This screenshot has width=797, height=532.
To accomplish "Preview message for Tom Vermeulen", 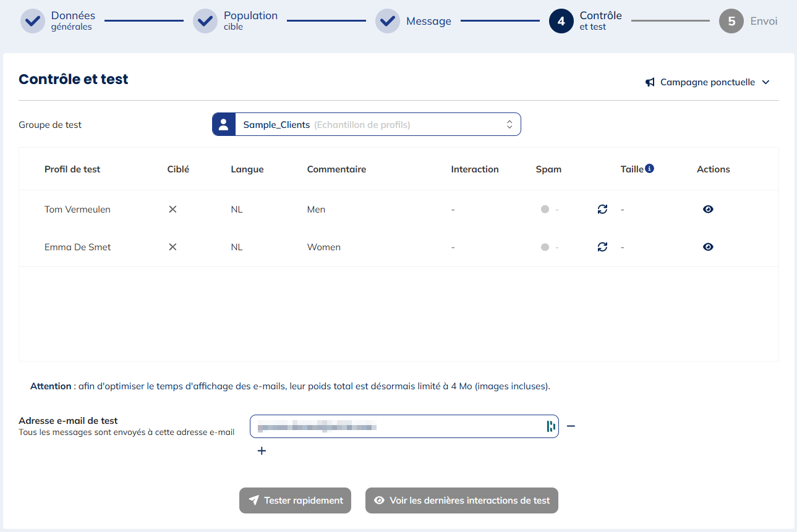I will point(708,209).
